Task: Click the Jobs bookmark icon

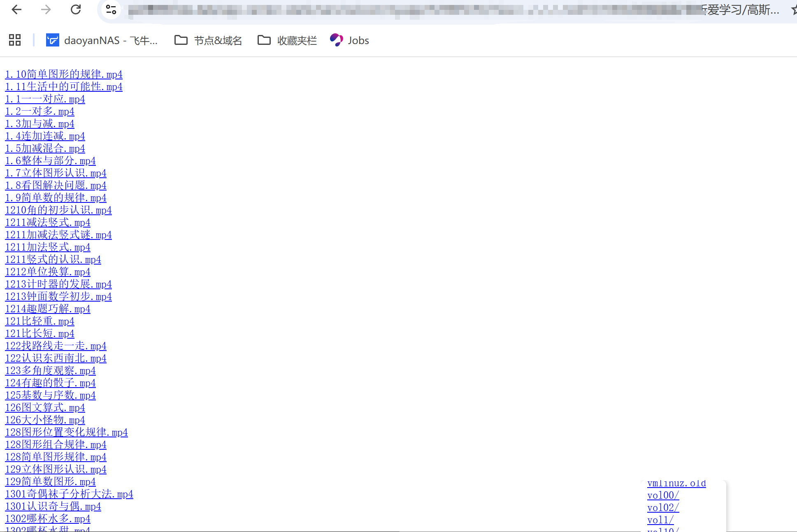Action: tap(336, 40)
